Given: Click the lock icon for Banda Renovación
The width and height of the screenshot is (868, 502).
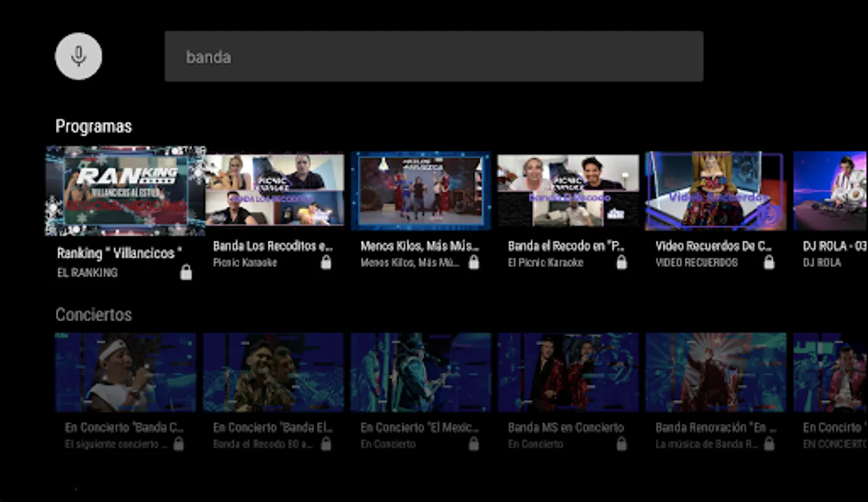Looking at the screenshot, I should pos(769,444).
